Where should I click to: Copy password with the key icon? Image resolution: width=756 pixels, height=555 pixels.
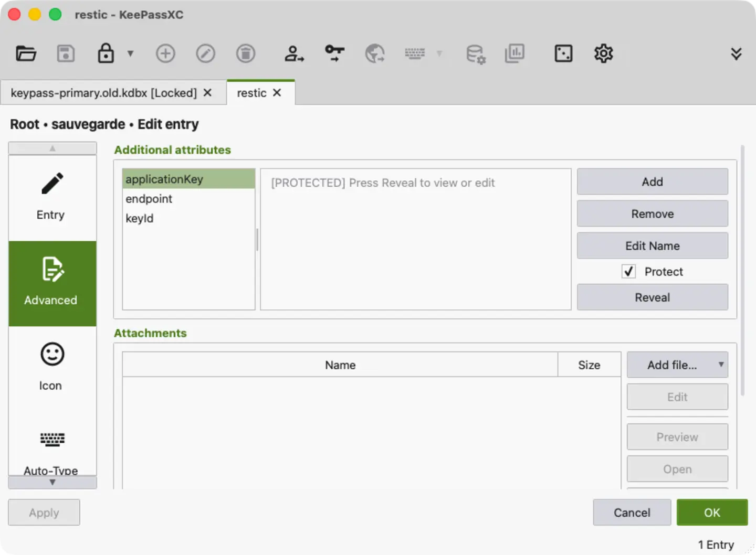pyautogui.click(x=334, y=53)
